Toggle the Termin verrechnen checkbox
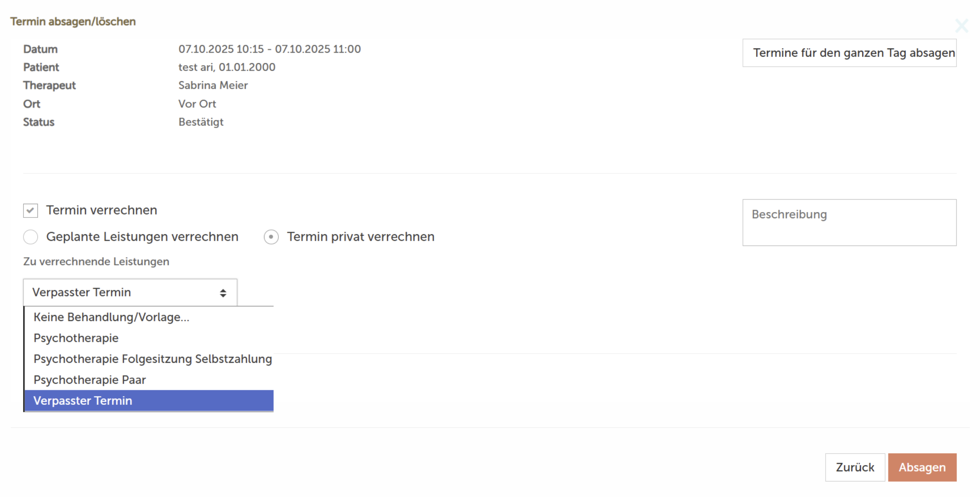 (30, 210)
